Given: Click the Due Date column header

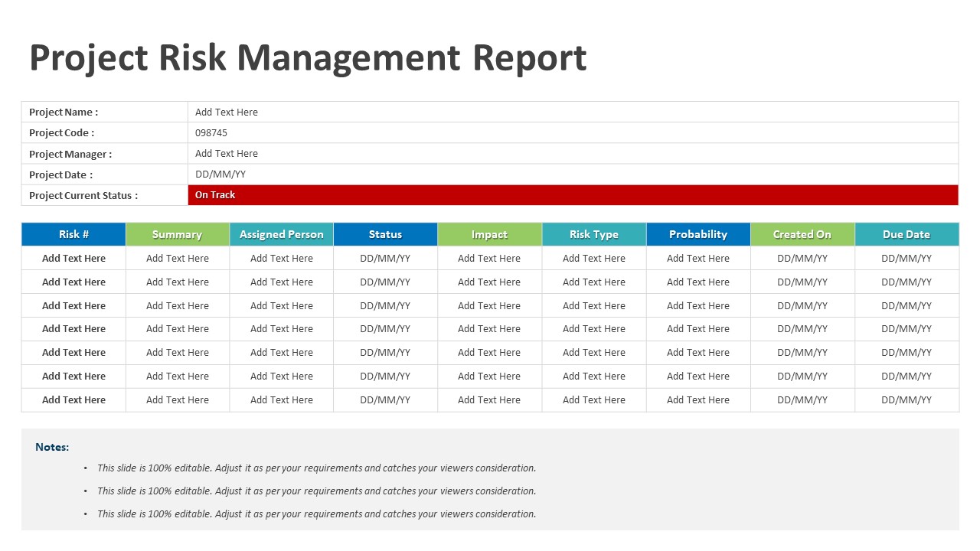Looking at the screenshot, I should coord(906,234).
